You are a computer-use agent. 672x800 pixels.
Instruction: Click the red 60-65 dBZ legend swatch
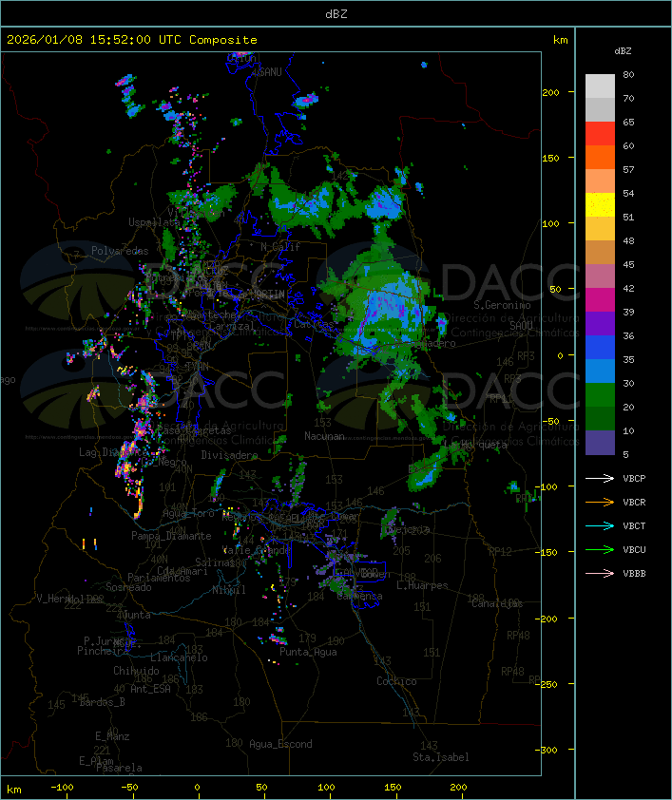600,134
